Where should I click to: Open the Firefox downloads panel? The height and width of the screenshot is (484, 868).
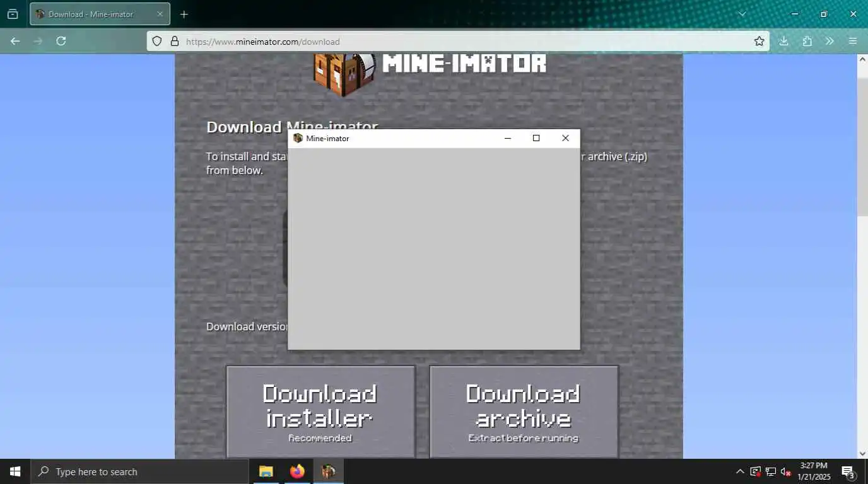click(783, 41)
